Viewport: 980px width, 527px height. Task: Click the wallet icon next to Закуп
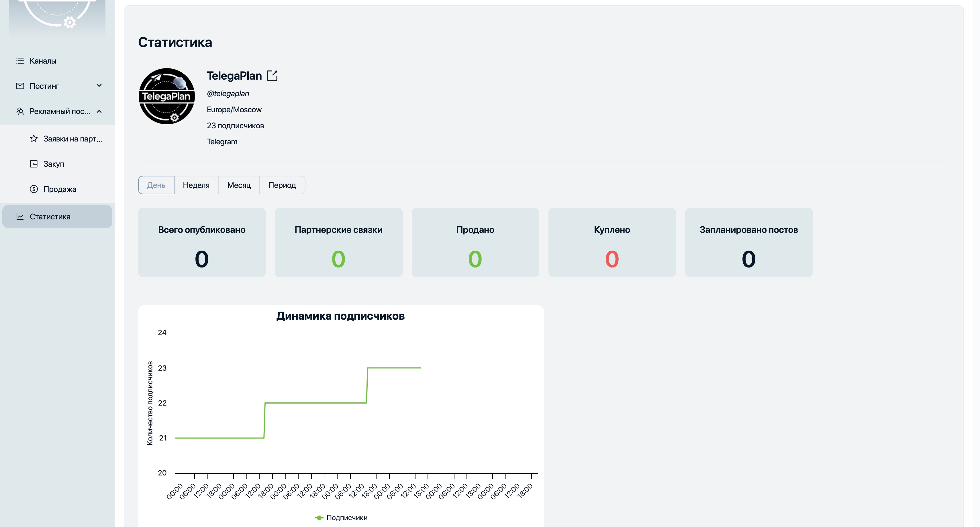(34, 164)
